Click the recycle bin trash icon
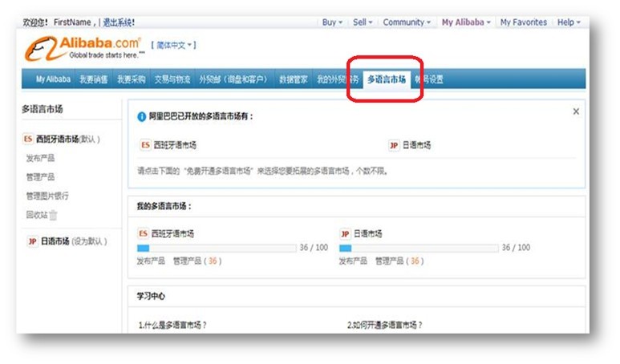The image size is (620, 364). (53, 215)
